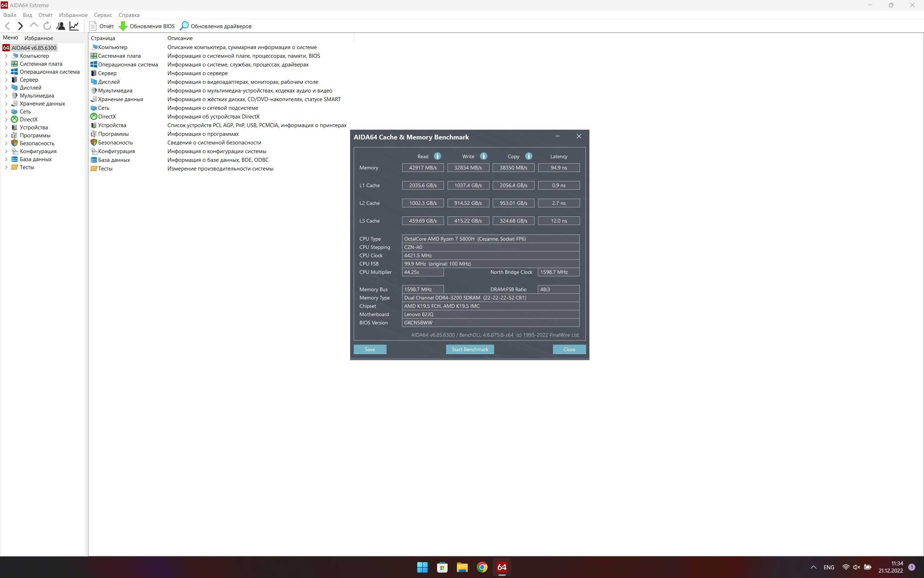Switch to Меню sidebar tab
Image resolution: width=924 pixels, height=578 pixels.
10,38
